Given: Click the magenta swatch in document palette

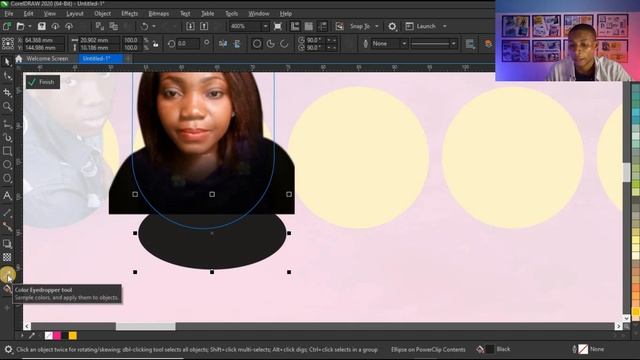Looking at the screenshot, I should (57, 336).
